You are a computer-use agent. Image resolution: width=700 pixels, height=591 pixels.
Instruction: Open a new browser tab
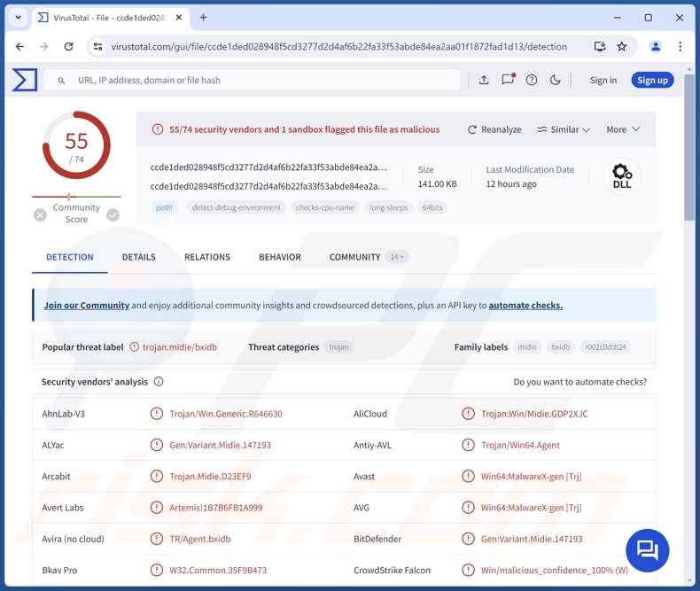(203, 18)
